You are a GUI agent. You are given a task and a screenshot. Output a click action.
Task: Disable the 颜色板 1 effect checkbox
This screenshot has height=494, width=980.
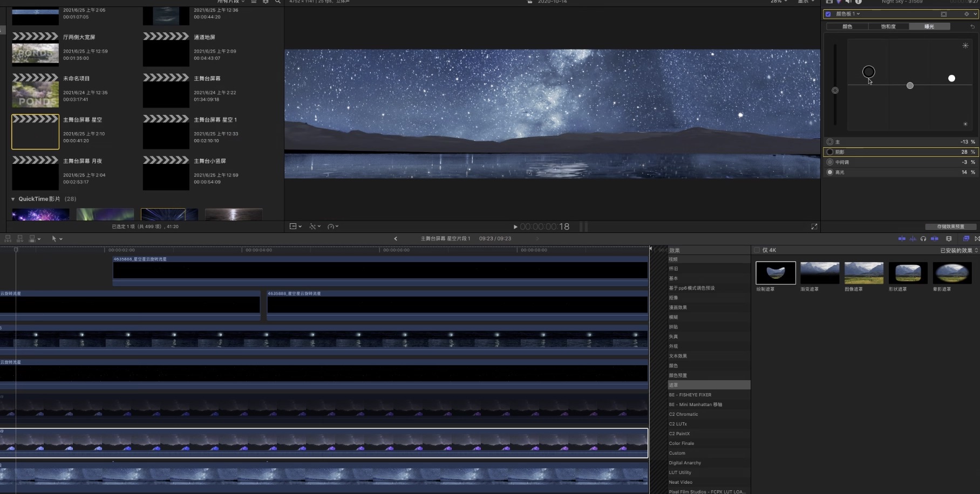pos(828,14)
